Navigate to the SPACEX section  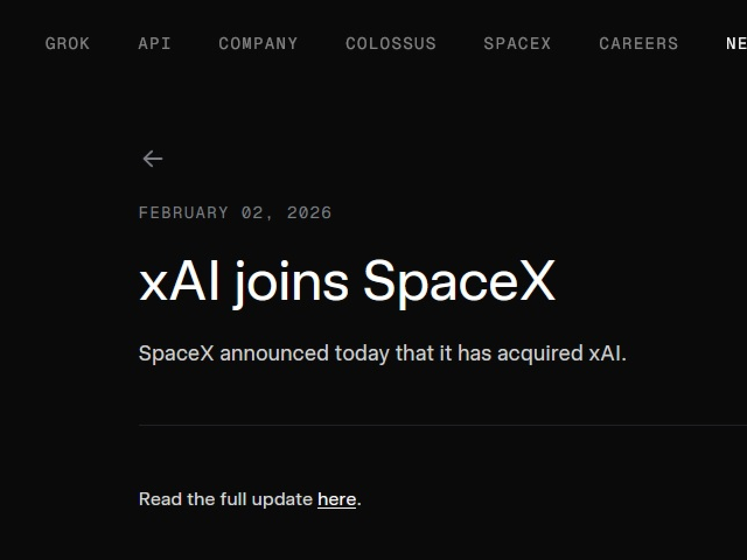tap(518, 43)
